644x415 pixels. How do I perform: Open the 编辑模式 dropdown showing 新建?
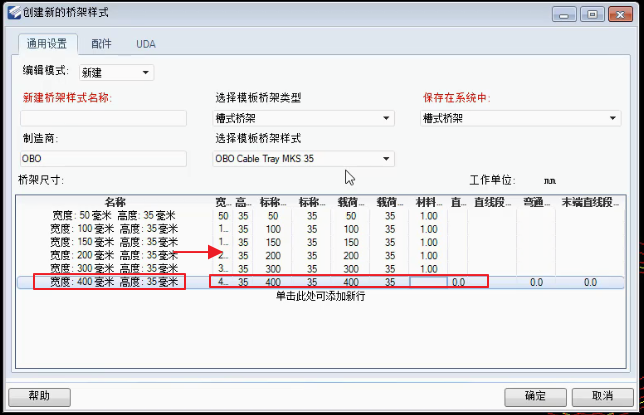pos(116,73)
